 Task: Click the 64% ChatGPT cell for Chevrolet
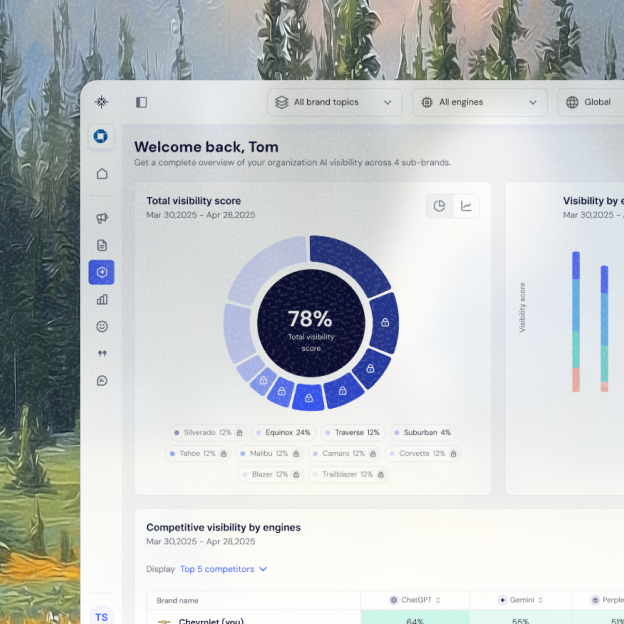[x=415, y=618]
